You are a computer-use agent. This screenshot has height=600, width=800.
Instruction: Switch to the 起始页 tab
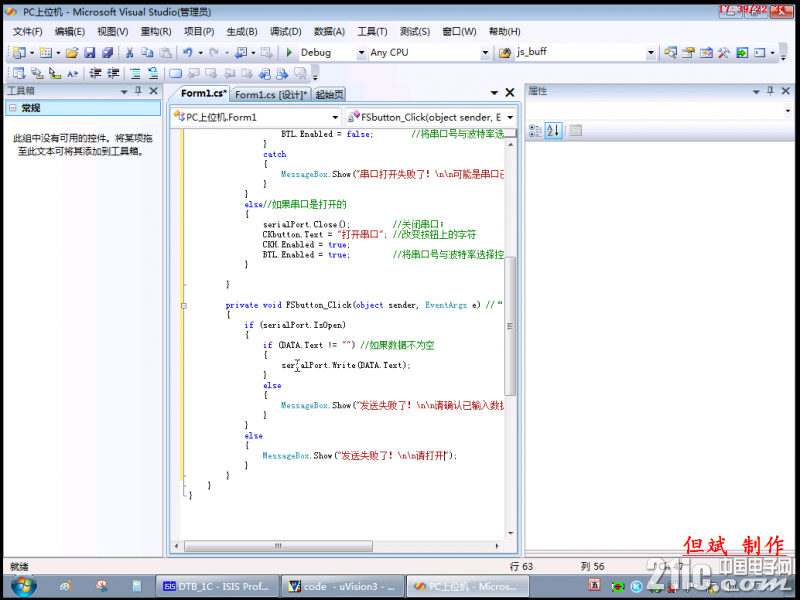[330, 94]
